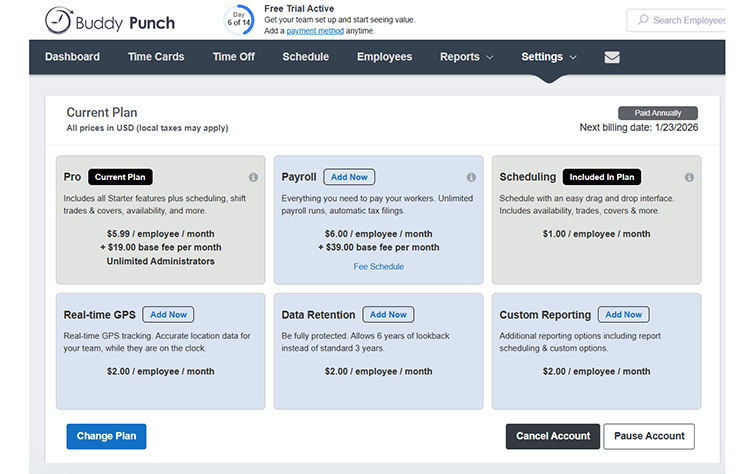Image resolution: width=750 pixels, height=474 pixels.
Task: Expand the Settings dropdown menu
Action: pyautogui.click(x=548, y=57)
